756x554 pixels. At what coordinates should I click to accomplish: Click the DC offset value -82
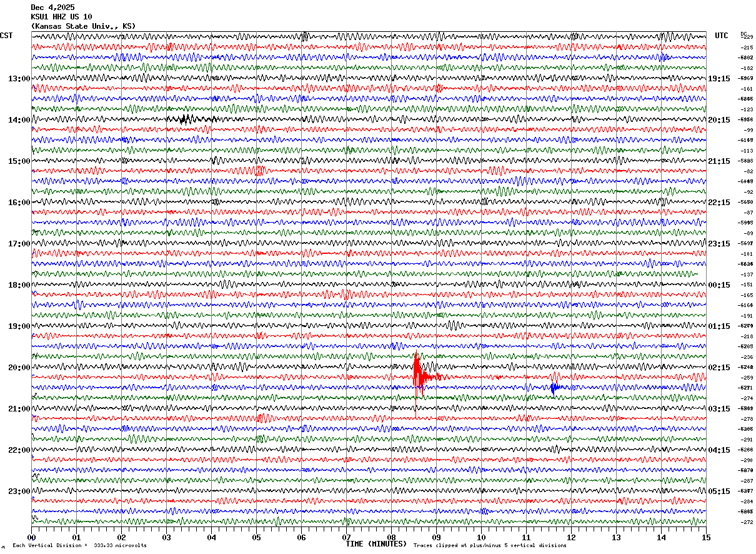coord(748,171)
